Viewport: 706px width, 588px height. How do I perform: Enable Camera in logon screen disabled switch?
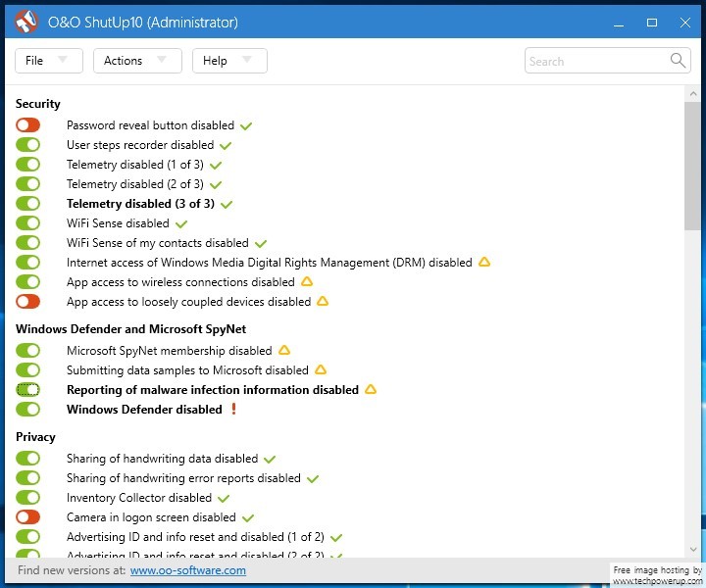pos(27,517)
